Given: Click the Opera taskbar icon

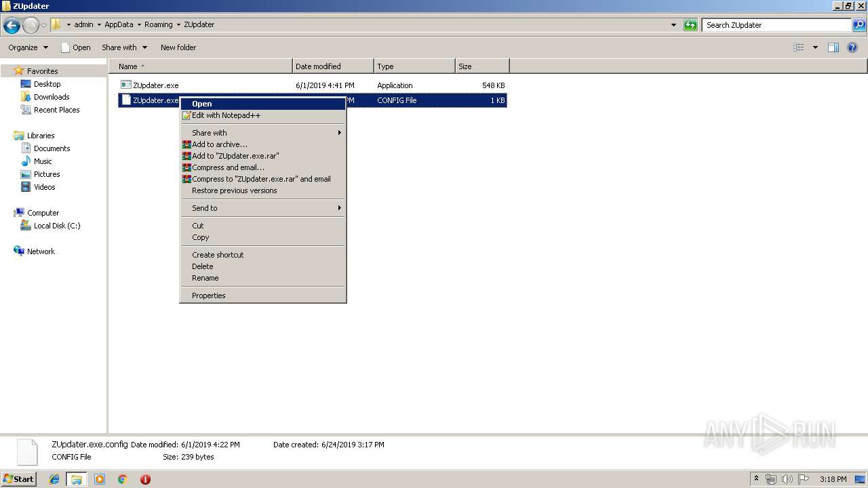Looking at the screenshot, I should pyautogui.click(x=145, y=479).
